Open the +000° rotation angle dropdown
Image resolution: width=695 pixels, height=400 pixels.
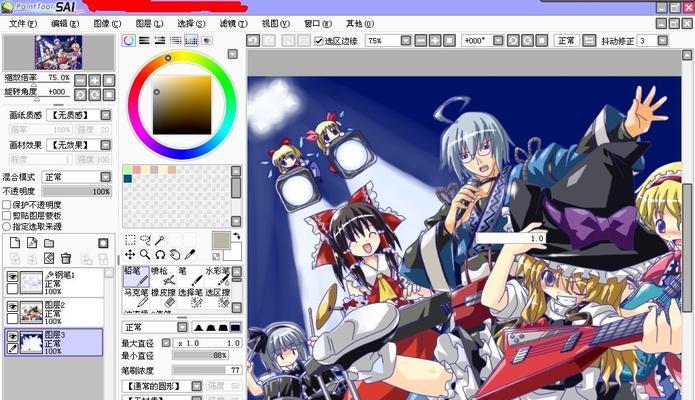click(498, 41)
